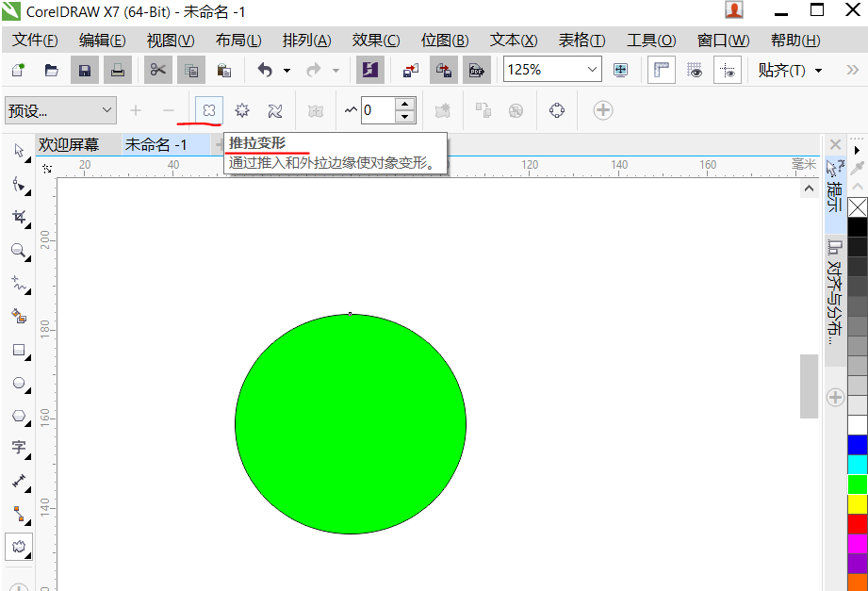Click the Convert to curves icon
Viewport: 868px width, 591px height.
557,111
